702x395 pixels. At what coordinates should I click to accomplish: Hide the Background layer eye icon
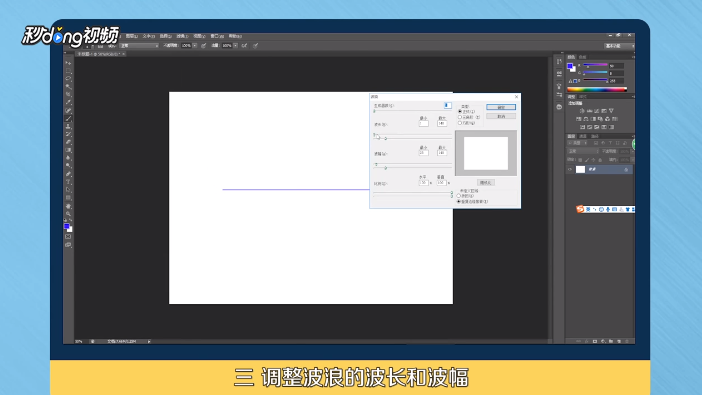click(x=570, y=170)
